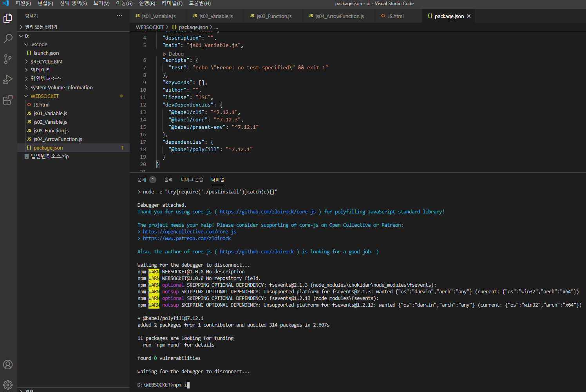Open the opencollective.com/core-js link

[x=190, y=232]
